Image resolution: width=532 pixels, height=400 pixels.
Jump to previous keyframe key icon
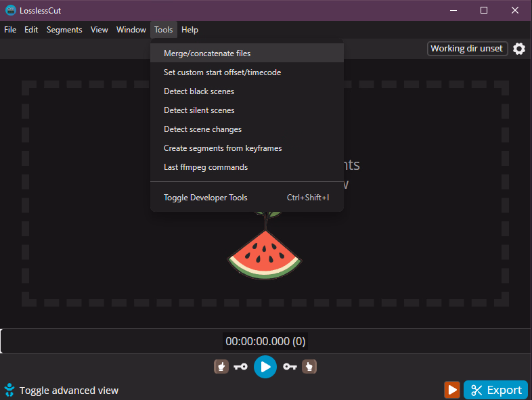click(240, 367)
